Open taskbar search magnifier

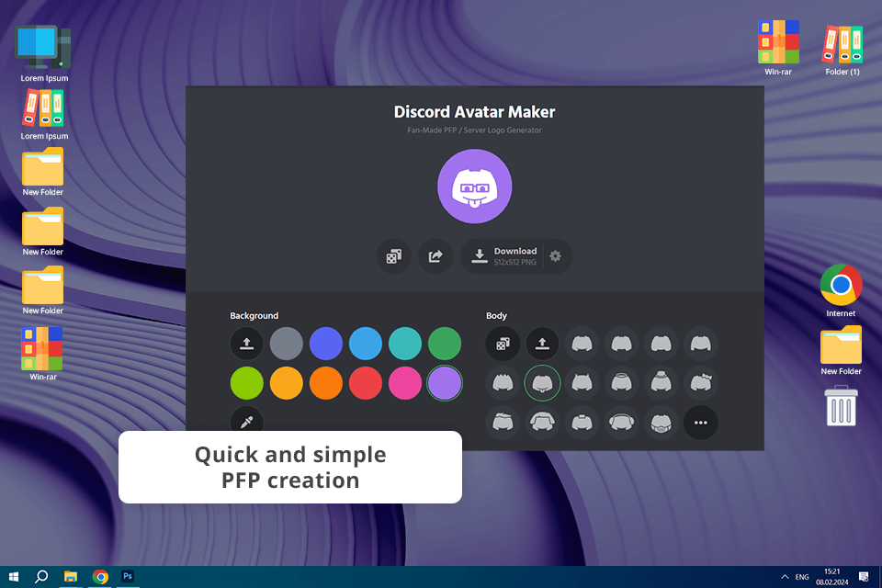pyautogui.click(x=41, y=577)
